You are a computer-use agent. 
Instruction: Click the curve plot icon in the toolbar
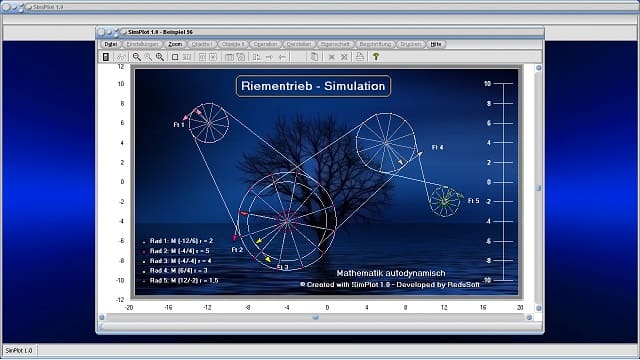pos(121,57)
